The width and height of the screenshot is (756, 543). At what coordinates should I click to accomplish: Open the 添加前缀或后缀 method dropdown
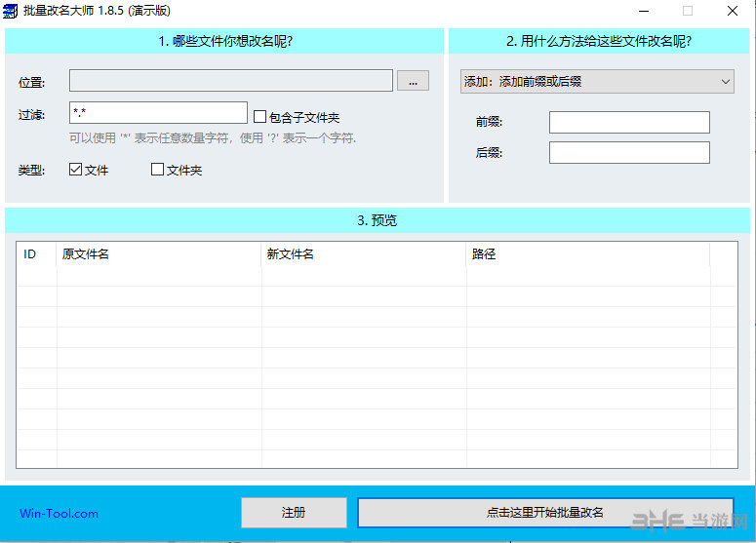(597, 82)
